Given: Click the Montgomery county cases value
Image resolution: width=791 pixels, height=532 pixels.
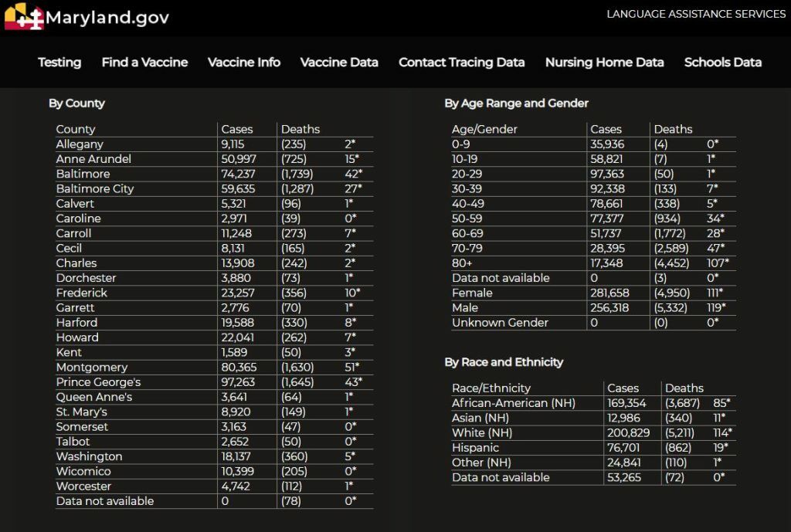Looking at the screenshot, I should [239, 368].
